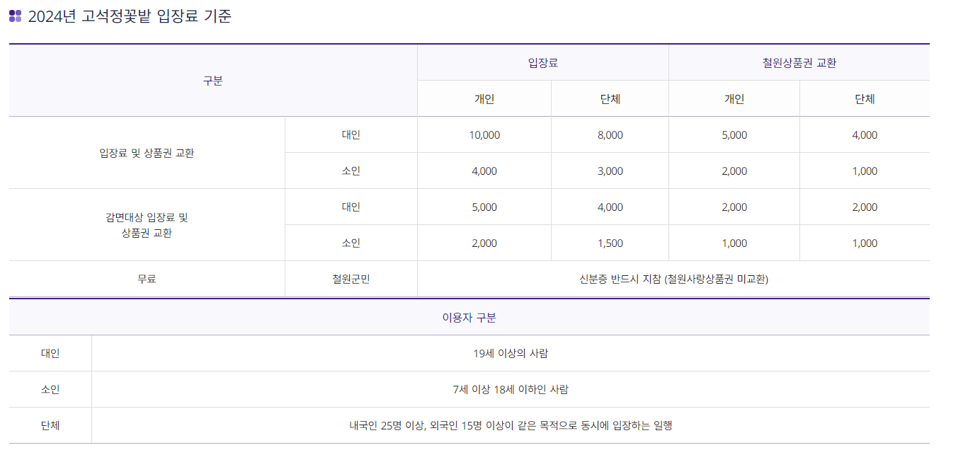Screen dimensions: 980x450
Task: Select the 1,500 child group discount cell
Action: pyautogui.click(x=610, y=243)
